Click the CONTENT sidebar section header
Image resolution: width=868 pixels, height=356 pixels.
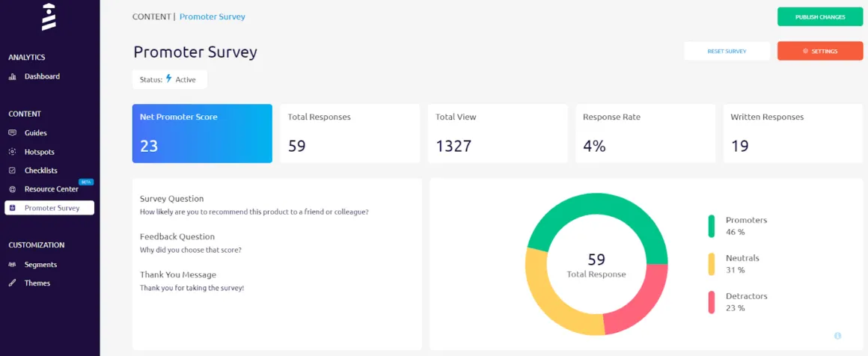pyautogui.click(x=25, y=114)
